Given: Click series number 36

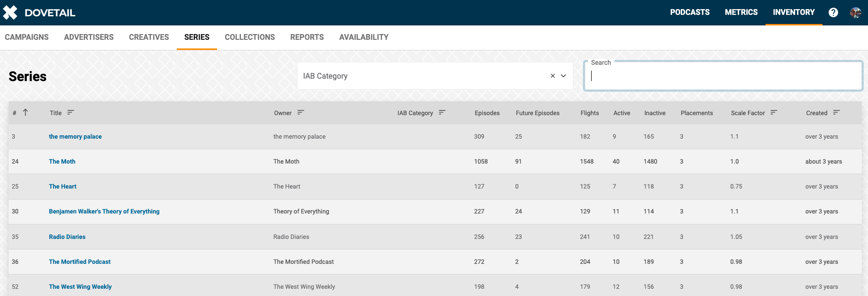Looking at the screenshot, I should click(x=15, y=262).
